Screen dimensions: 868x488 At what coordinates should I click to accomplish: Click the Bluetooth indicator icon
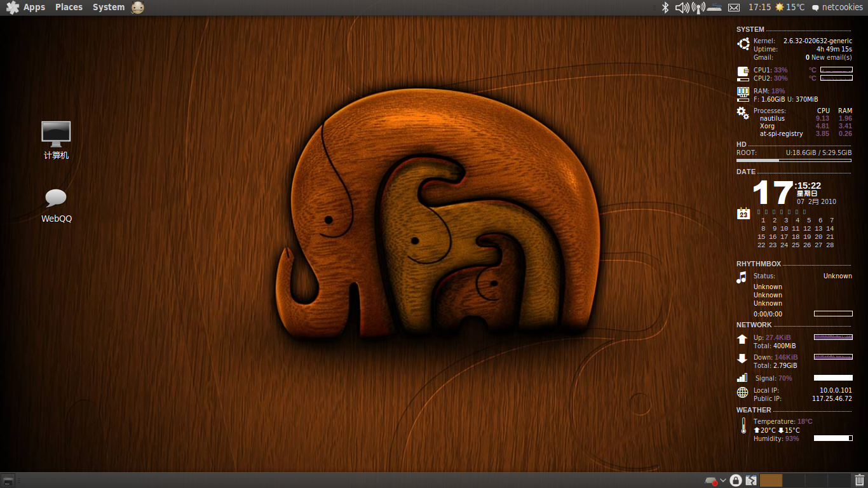click(665, 8)
